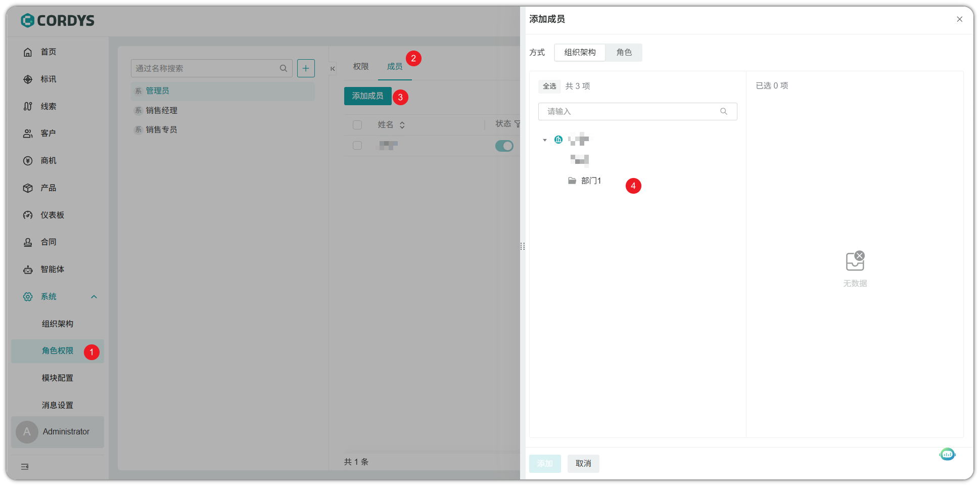The image size is (980, 486).
Task: Switch to the 权限 tab
Action: click(361, 67)
